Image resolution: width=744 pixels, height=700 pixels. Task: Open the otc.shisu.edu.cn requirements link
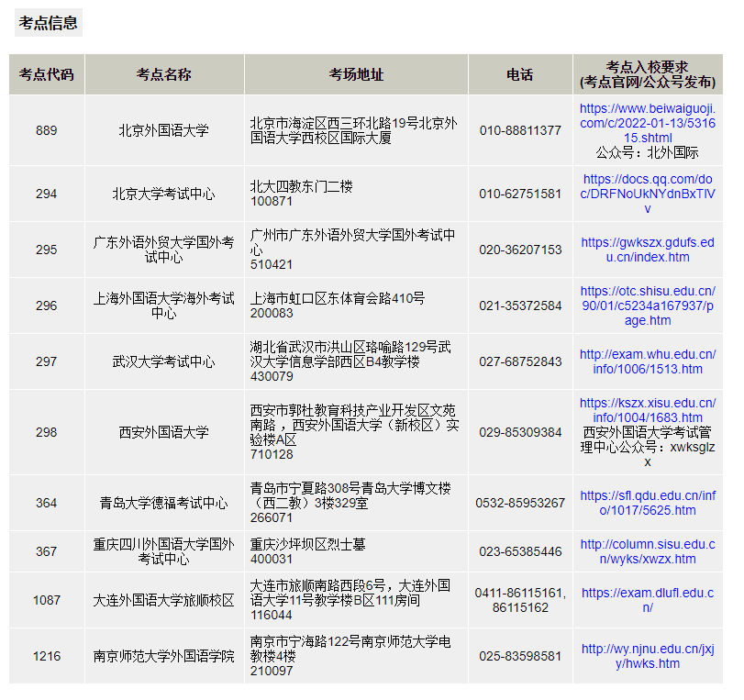tap(648, 306)
